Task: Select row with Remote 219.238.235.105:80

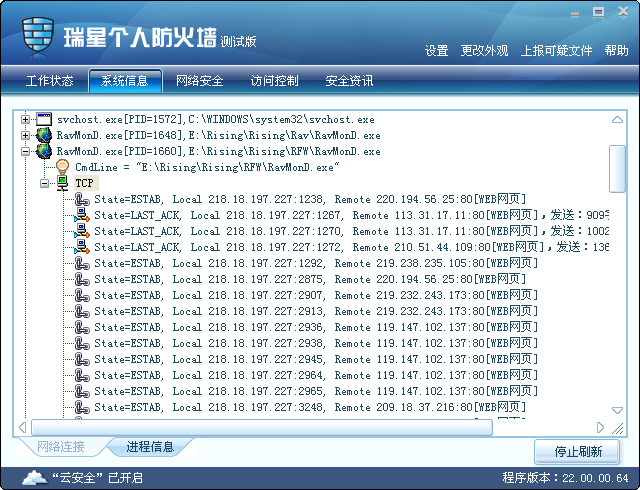Action: 316,263
